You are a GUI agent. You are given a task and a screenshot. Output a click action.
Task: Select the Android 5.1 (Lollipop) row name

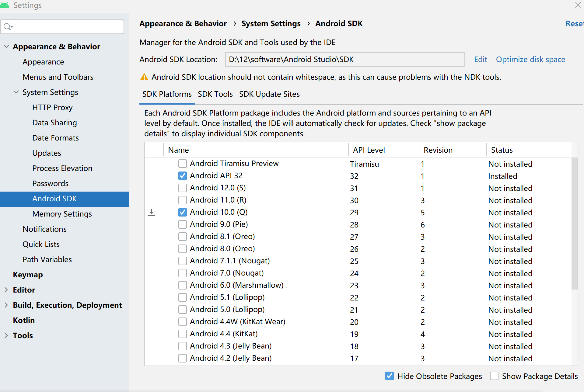coord(227,297)
